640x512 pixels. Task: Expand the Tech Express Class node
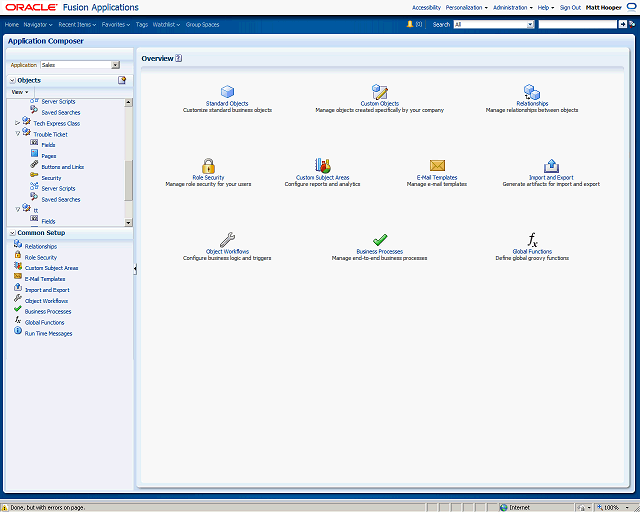click(18, 123)
